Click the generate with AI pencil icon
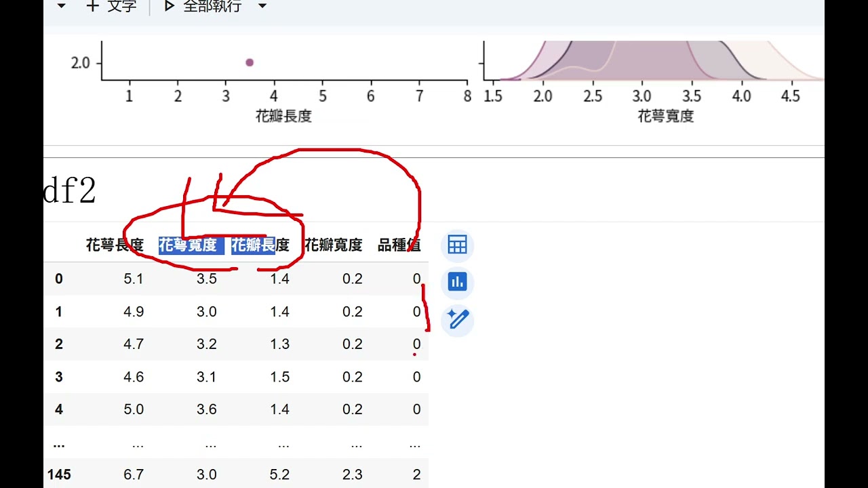The width and height of the screenshot is (868, 488). [457, 319]
